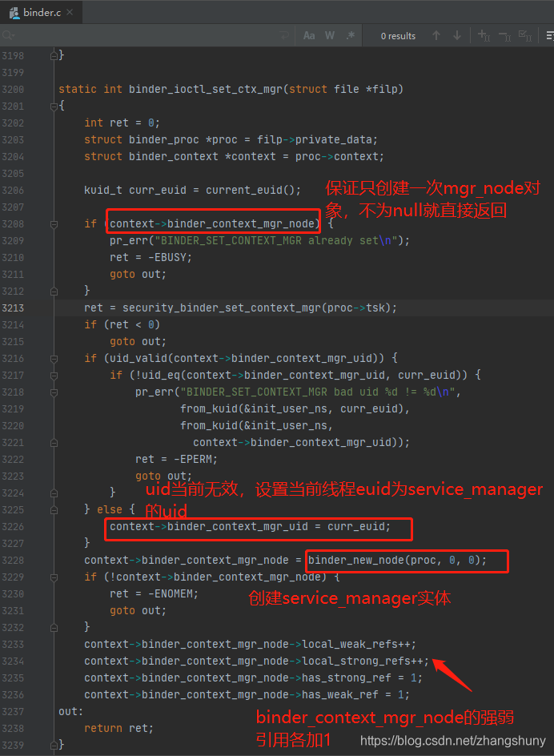Image resolution: width=554 pixels, height=756 pixels.
Task: Collapse the !uid_eq if block at line 3217
Action: [x=54, y=376]
